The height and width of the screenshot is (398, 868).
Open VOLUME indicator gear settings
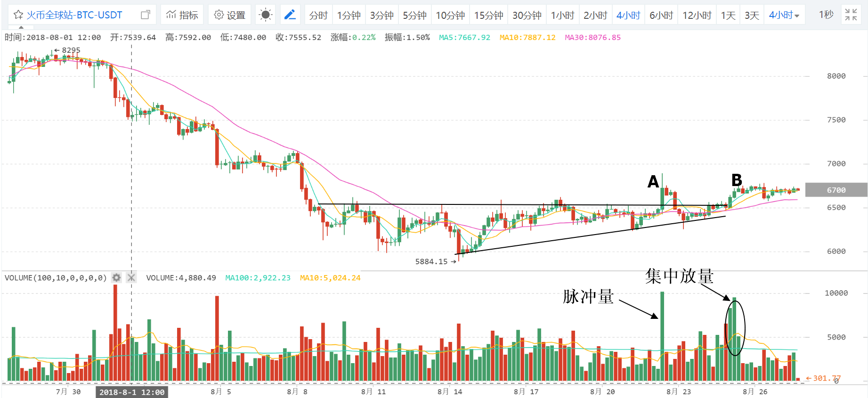pos(116,277)
